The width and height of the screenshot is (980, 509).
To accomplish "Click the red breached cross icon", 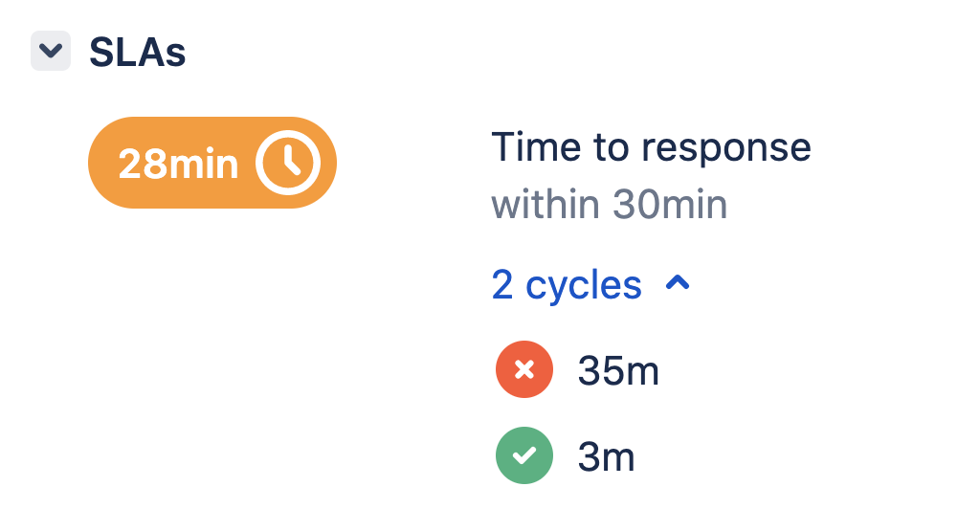I will pyautogui.click(x=524, y=369).
